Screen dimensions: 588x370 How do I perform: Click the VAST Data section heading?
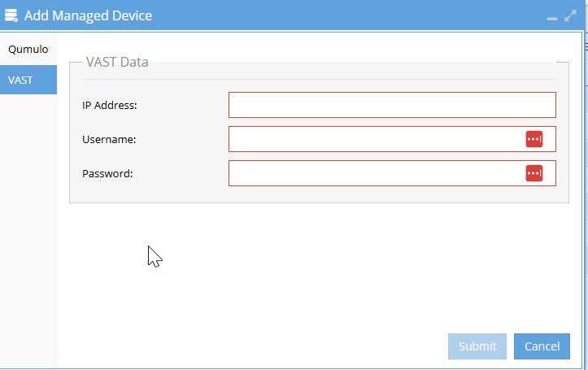pos(117,62)
